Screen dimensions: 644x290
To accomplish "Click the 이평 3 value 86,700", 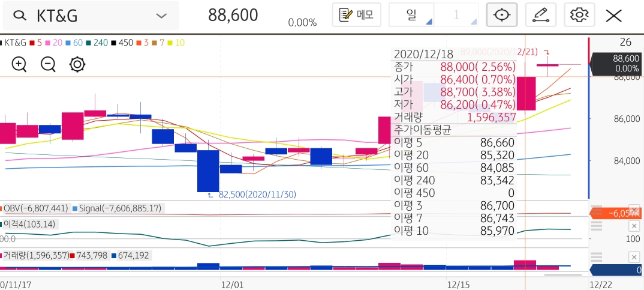I will [x=497, y=206].
